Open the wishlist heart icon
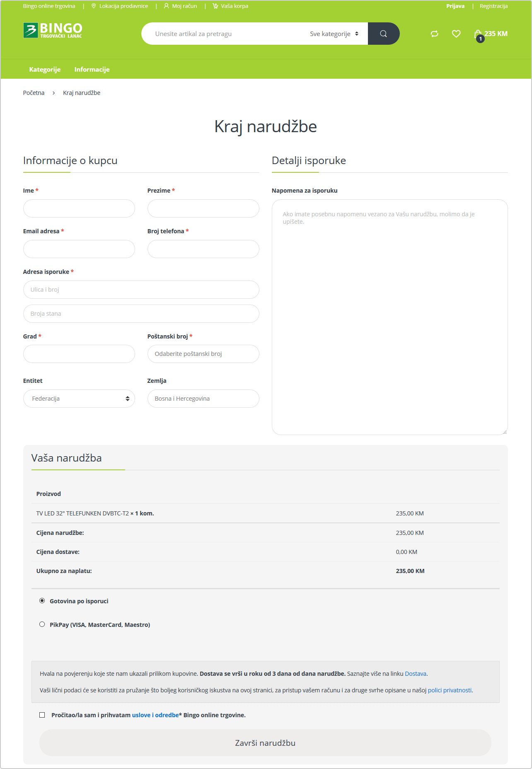Image resolution: width=532 pixels, height=769 pixels. point(456,34)
